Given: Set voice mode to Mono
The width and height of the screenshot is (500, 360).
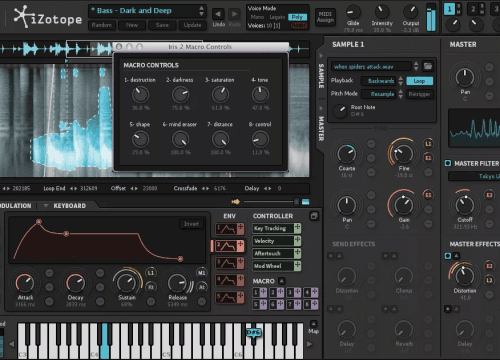Looking at the screenshot, I should pos(257,17).
